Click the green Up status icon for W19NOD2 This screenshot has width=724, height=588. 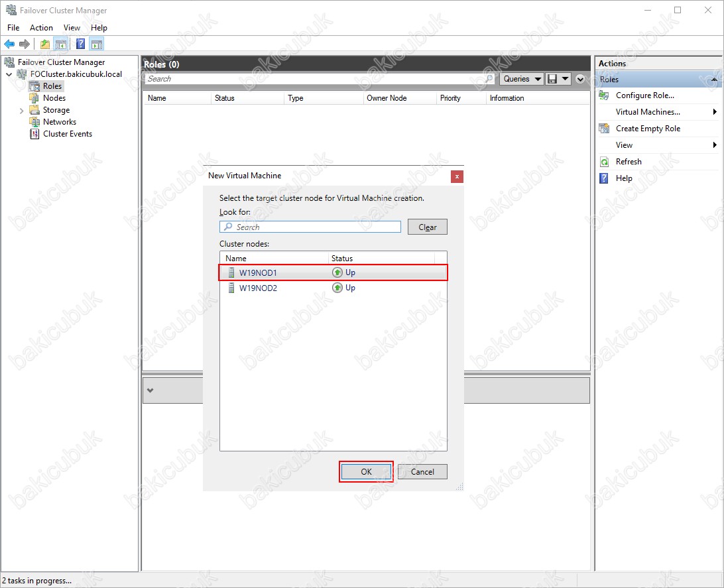tap(337, 288)
